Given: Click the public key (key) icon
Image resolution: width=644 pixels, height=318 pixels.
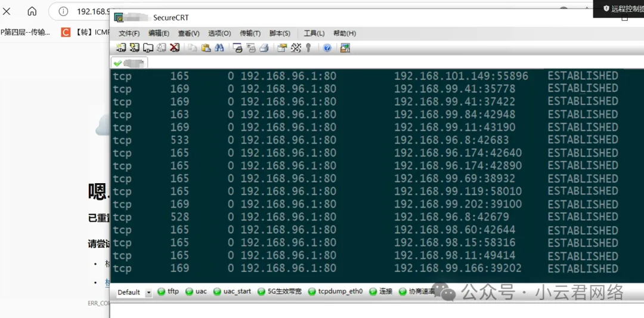Looking at the screenshot, I should pos(309,48).
